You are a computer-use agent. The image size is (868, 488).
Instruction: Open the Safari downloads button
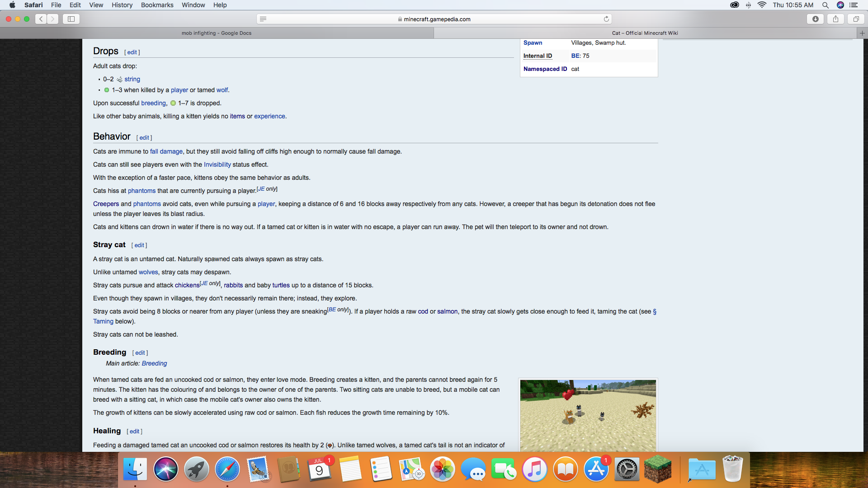coord(815,19)
